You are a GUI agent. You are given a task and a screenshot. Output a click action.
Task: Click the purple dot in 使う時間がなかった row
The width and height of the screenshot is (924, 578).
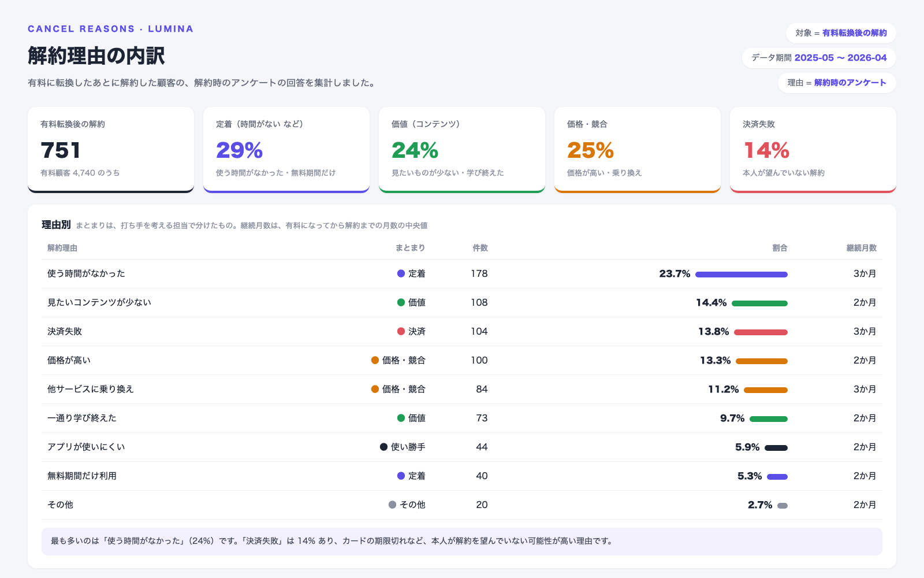[x=401, y=273]
